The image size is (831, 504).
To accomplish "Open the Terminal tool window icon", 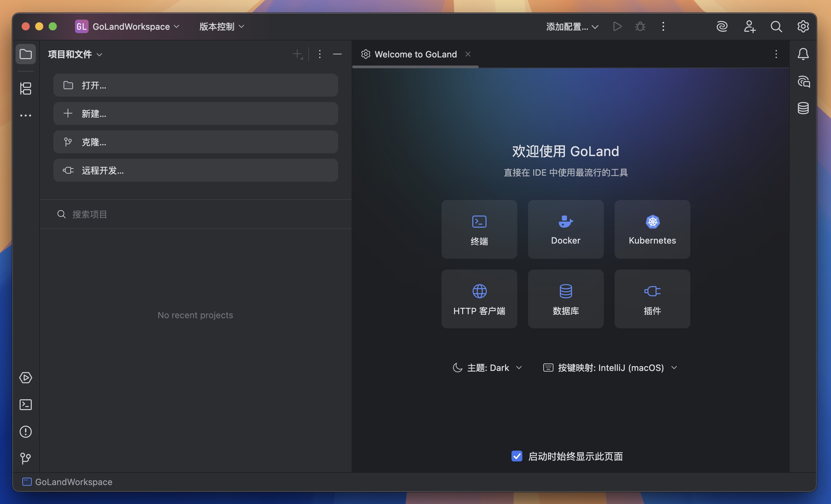I will 25,405.
